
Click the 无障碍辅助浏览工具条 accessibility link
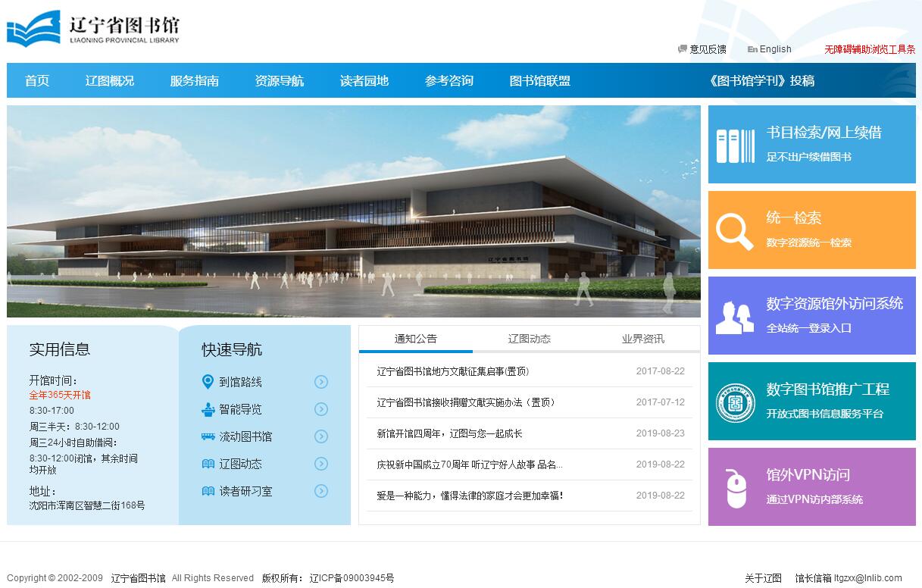tap(870, 49)
